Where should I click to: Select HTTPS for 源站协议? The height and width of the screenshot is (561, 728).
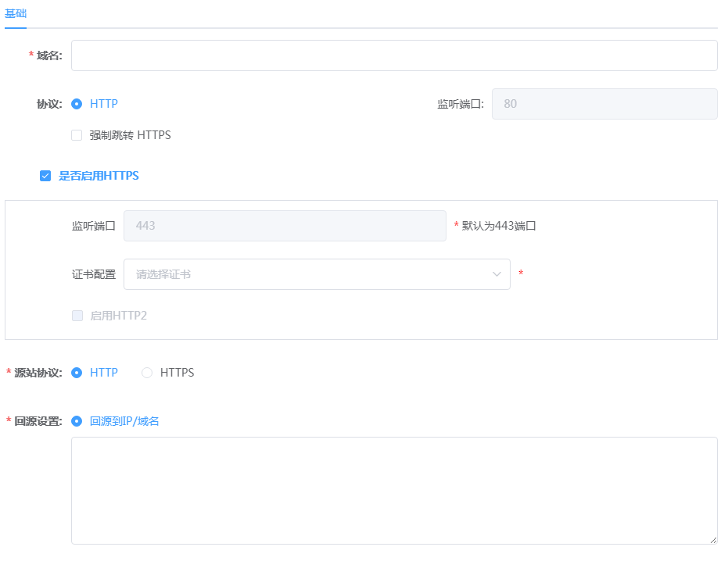point(147,373)
